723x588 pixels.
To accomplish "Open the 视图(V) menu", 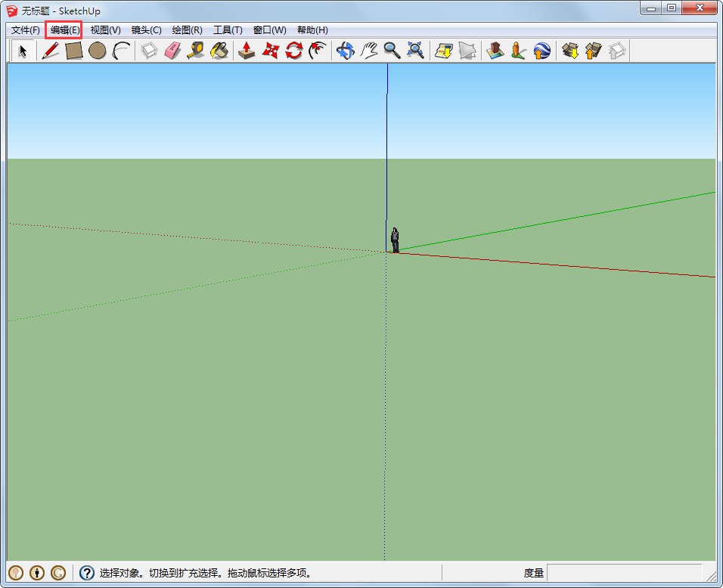I will [x=105, y=30].
